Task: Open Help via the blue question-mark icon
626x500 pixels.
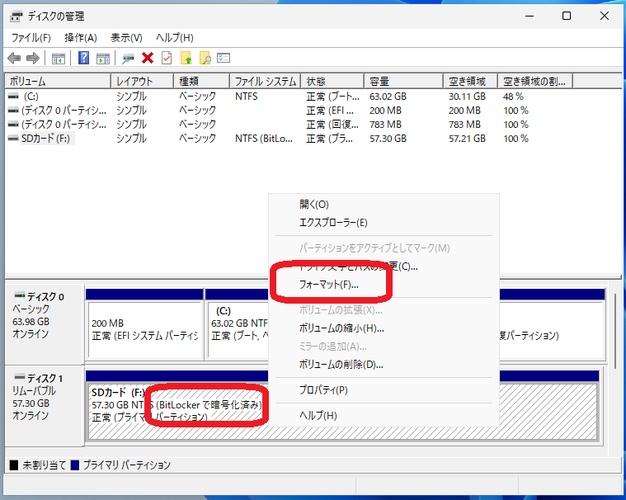Action: 83,58
